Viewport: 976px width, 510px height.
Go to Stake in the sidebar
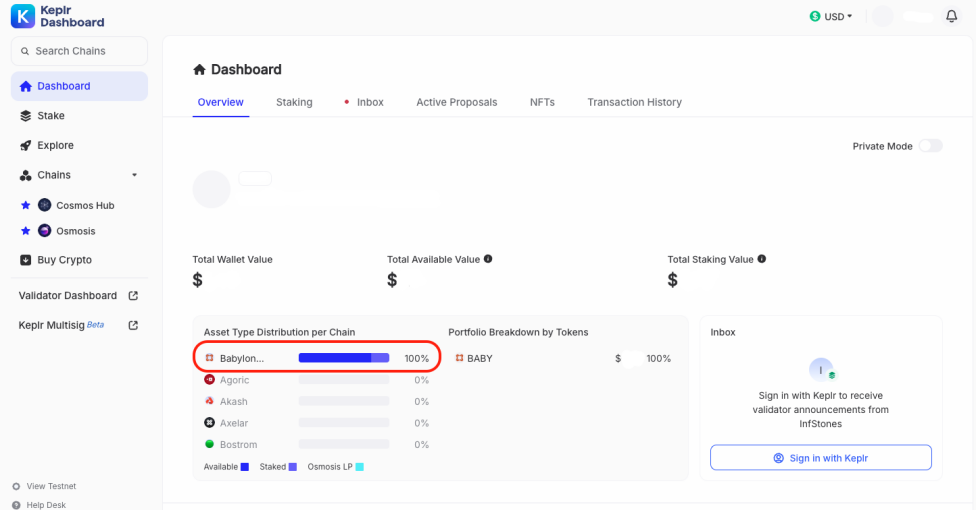coord(51,116)
